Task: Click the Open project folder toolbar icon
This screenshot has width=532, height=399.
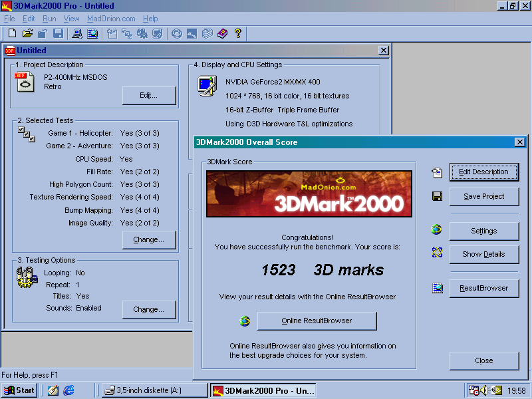Action: [27, 33]
